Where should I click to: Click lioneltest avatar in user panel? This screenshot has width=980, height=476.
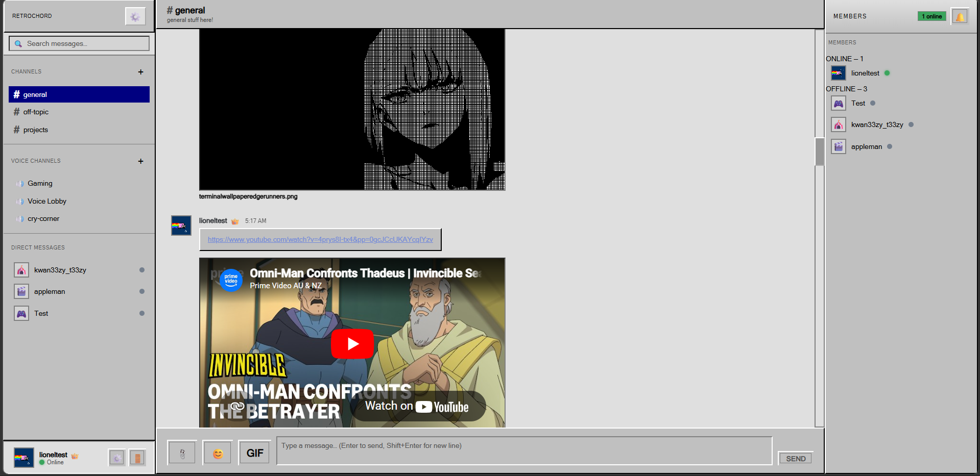[x=23, y=458]
